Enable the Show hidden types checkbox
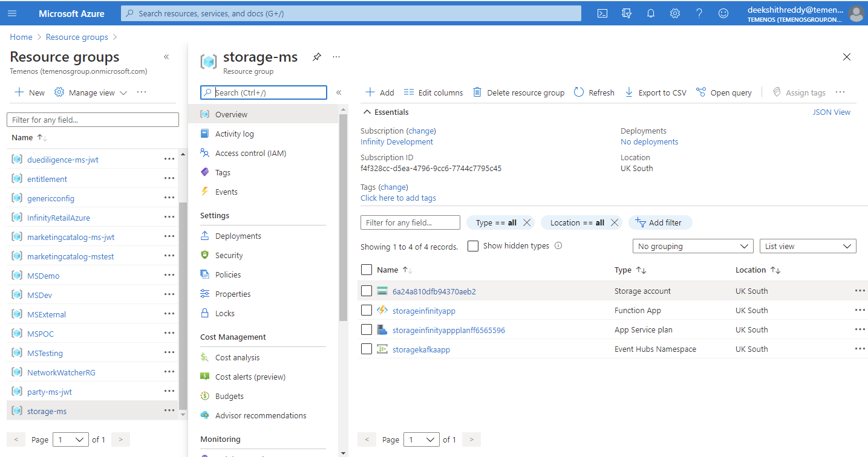The image size is (868, 457). tap(473, 246)
